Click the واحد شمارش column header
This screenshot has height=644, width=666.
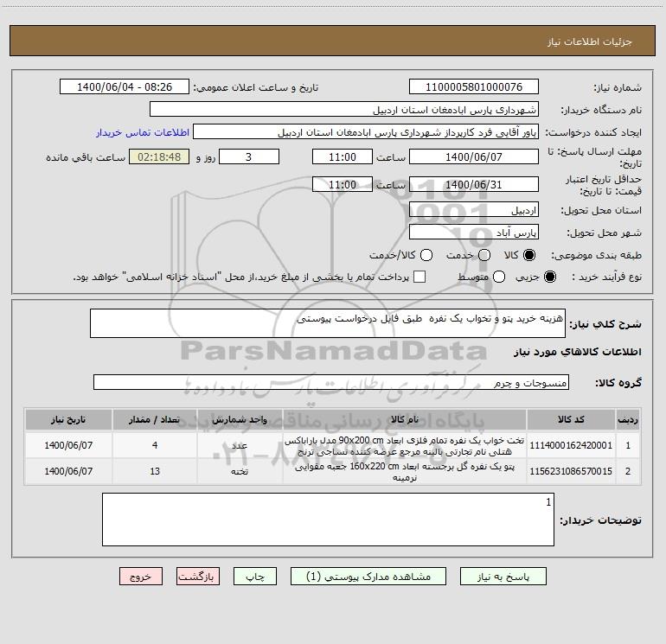(x=240, y=419)
